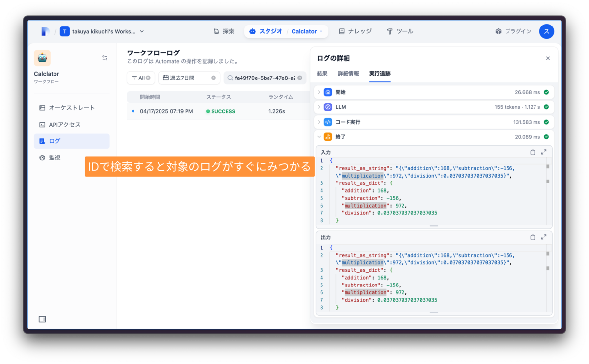Open APIアクセス in the sidebar

[x=72, y=125]
